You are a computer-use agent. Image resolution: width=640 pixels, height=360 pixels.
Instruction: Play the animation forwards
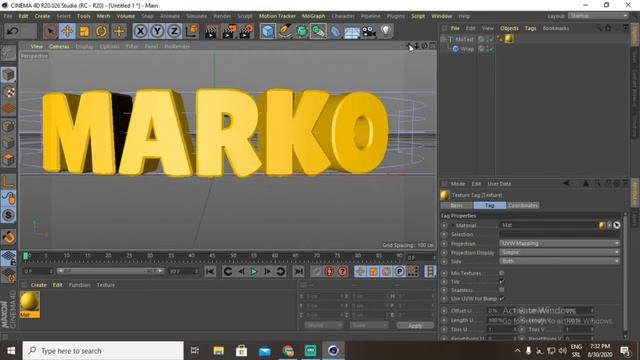[254, 271]
